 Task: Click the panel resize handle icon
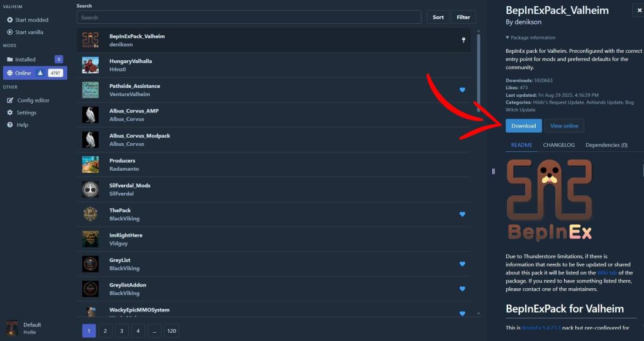493,171
